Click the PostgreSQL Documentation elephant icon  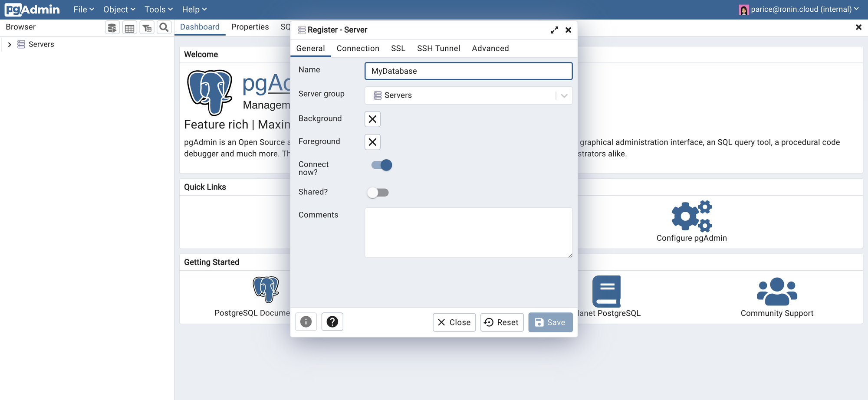pyautogui.click(x=266, y=289)
